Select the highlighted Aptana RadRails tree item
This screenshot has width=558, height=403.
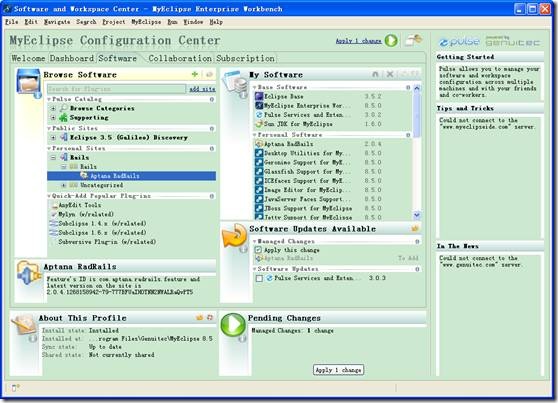click(x=131, y=176)
